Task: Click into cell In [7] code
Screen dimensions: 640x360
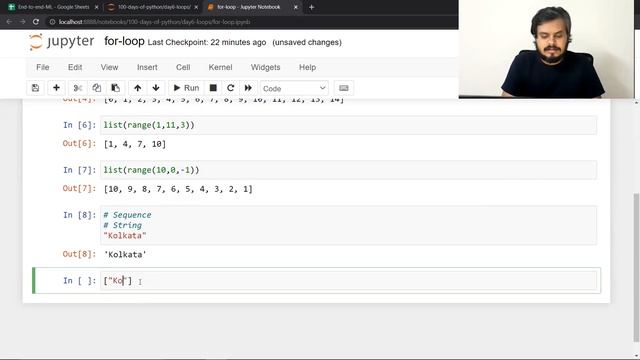Action: click(x=349, y=170)
